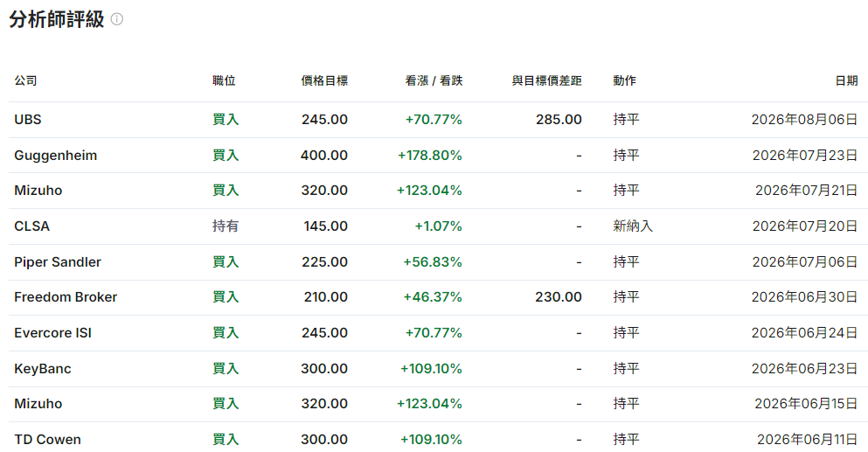Click the date 2026年07月20日

pos(805,226)
